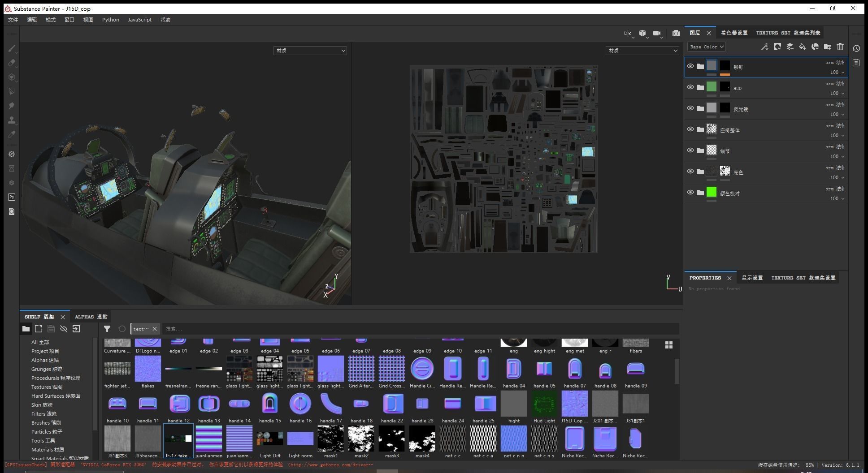The image size is (868, 473).
Task: Click the HUD layer green thumbnail swatch
Action: pos(712,87)
